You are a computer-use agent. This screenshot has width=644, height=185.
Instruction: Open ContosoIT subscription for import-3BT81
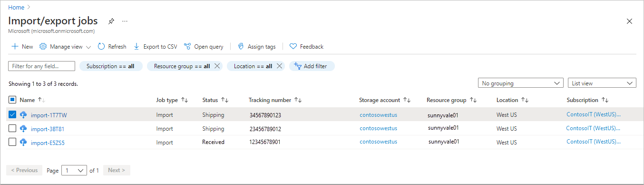(594, 128)
